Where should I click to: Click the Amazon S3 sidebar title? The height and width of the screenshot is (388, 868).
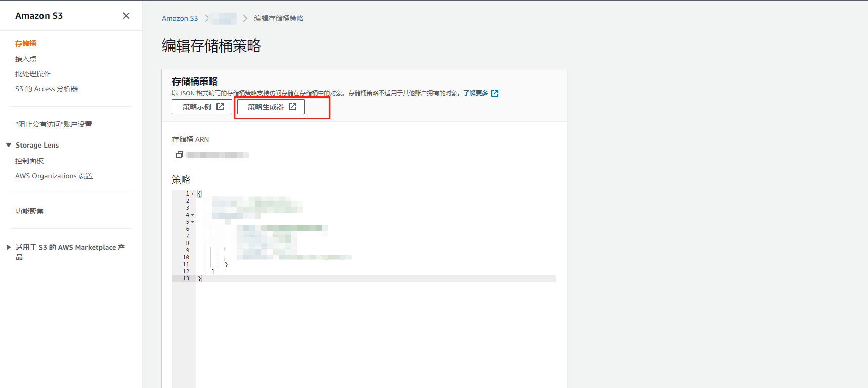pos(39,16)
